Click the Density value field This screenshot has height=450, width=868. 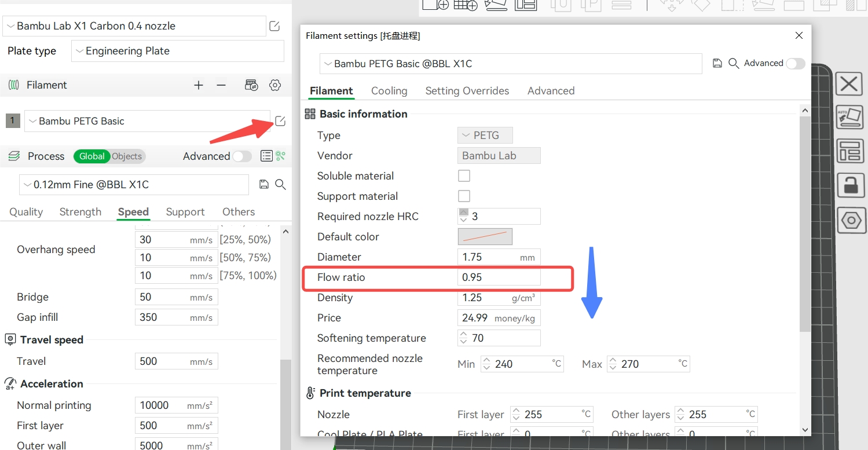(x=499, y=298)
